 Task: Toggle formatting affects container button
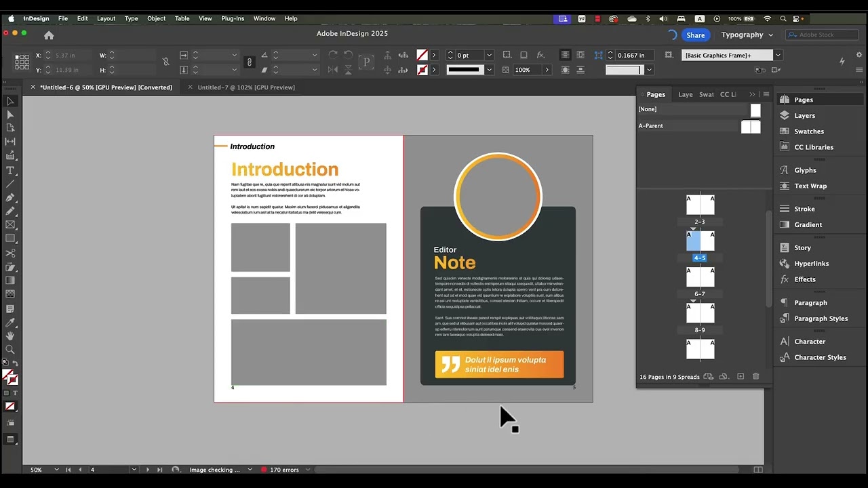tap(6, 393)
